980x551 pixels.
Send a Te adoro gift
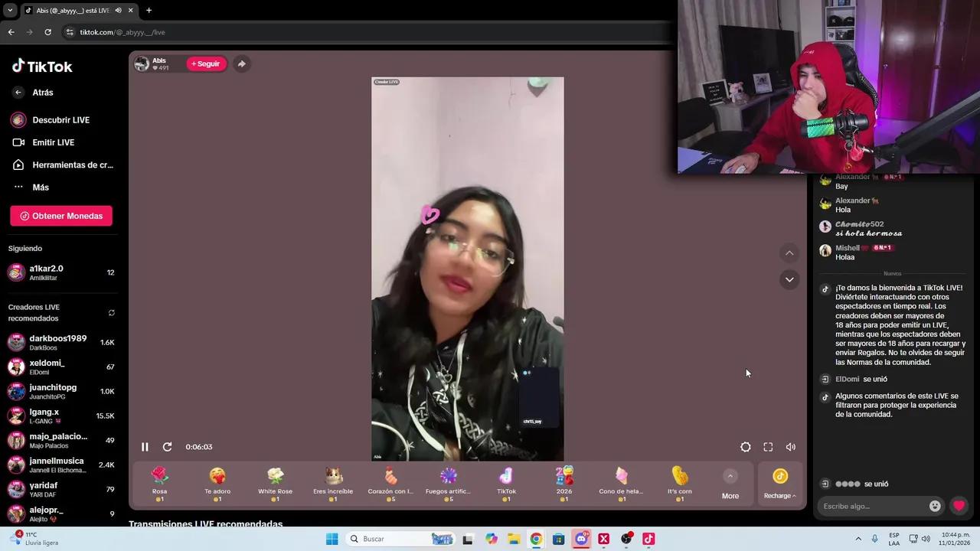tap(217, 484)
